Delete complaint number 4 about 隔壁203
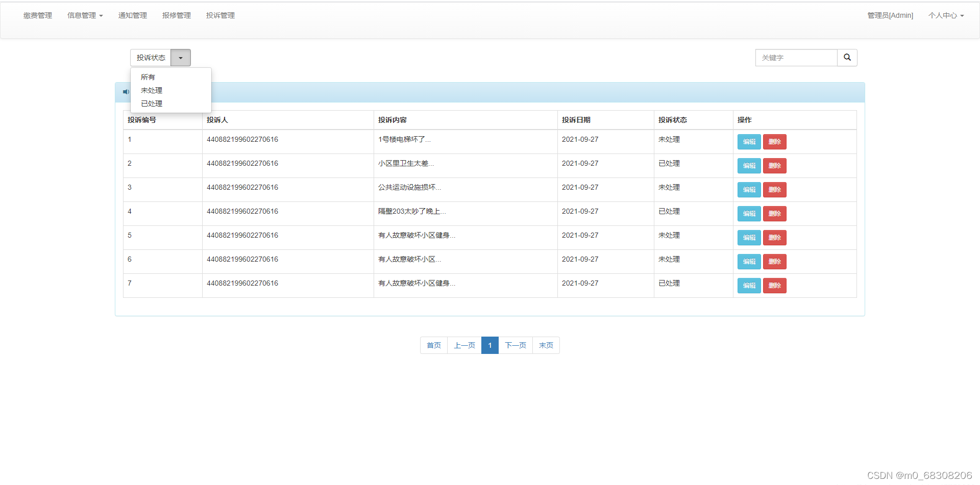980x485 pixels. (774, 214)
